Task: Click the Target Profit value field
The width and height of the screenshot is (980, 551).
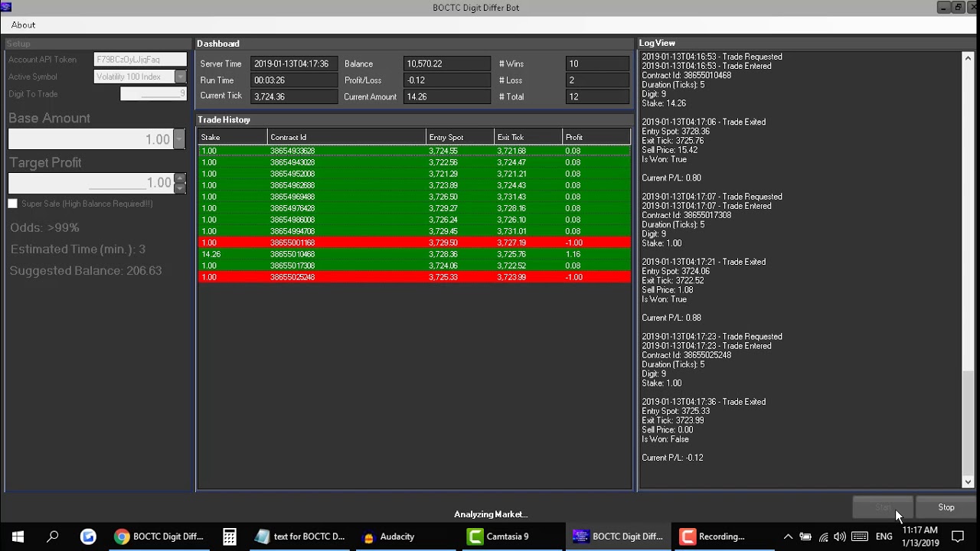Action: pos(91,183)
